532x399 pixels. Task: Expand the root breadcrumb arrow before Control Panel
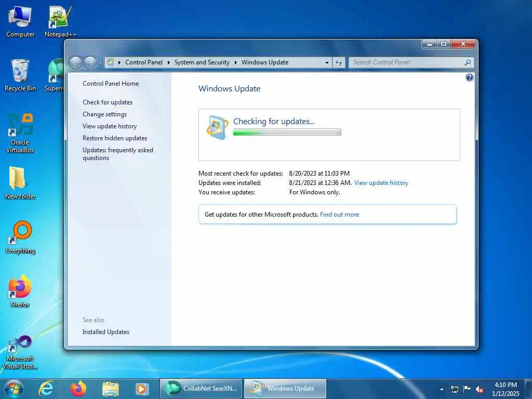coord(119,62)
